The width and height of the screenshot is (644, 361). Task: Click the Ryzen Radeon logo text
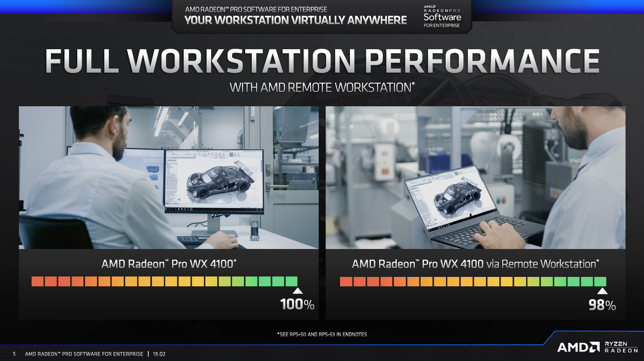(x=621, y=347)
